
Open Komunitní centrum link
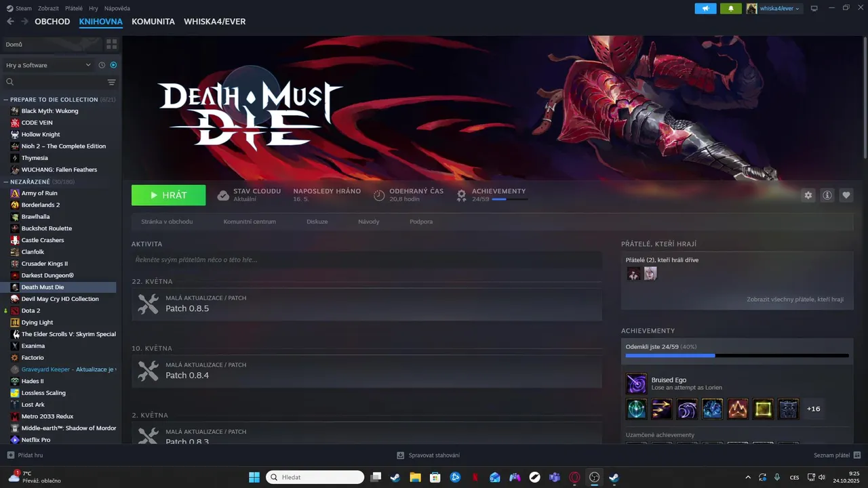point(250,222)
